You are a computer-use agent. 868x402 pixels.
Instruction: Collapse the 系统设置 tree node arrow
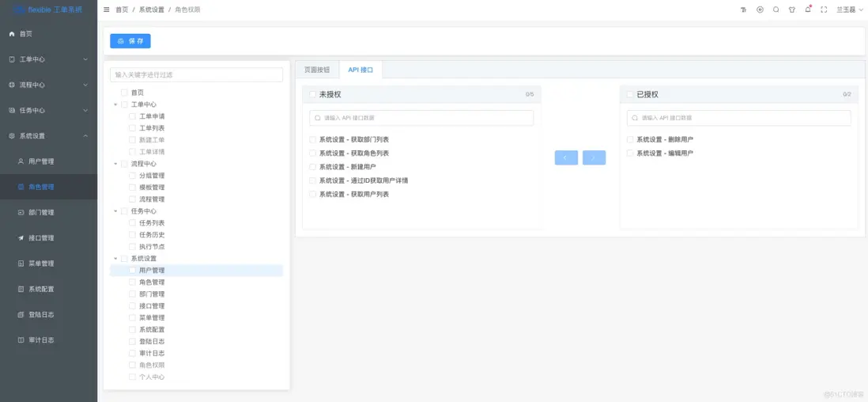[115, 259]
